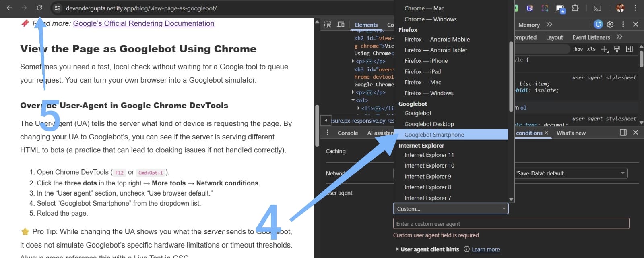Click the custom user agent input
The height and width of the screenshot is (258, 644).
coord(511,223)
